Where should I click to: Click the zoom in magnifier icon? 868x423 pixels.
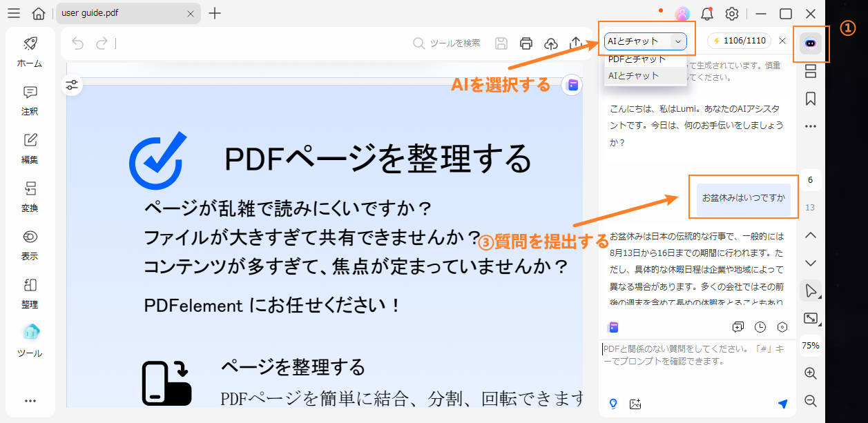click(811, 373)
